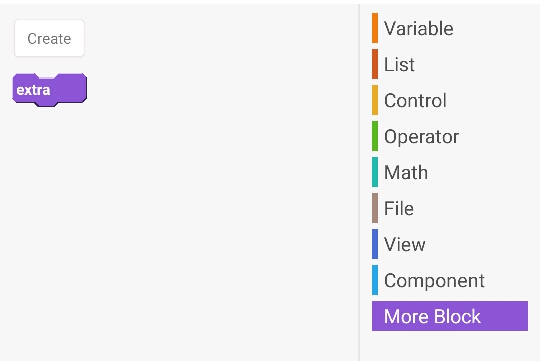Screen dimensions: 540x361
Task: Open the File blocks category
Action: tap(450, 208)
